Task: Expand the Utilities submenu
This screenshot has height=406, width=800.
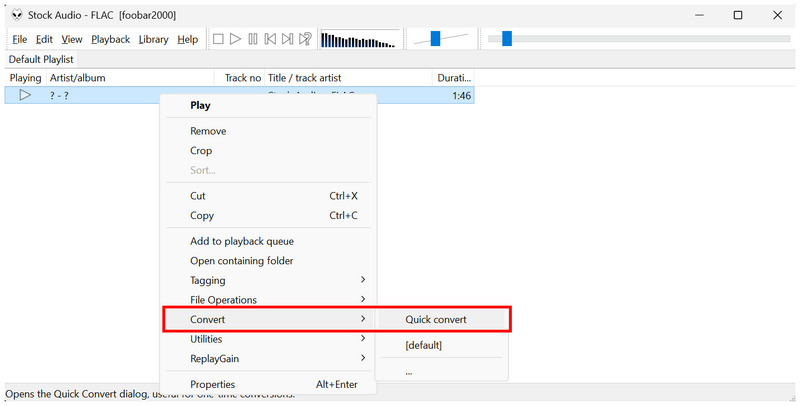Action: point(268,339)
